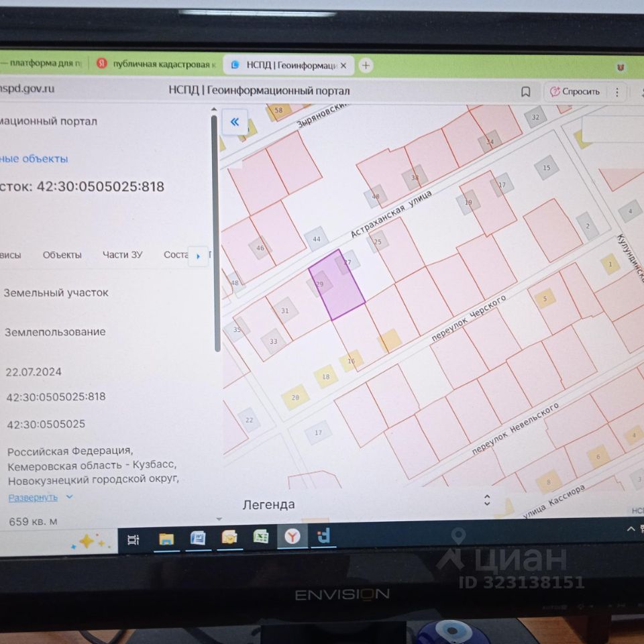
Task: Bookmark the page with bookmark icon
Action: [525, 92]
